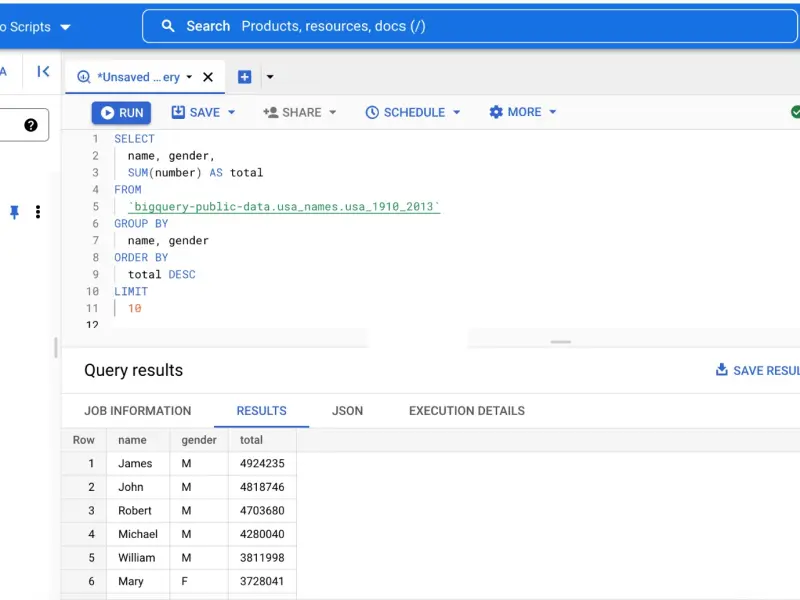Click the LIMIT value 10 in editor
This screenshot has width=800, height=600.
(135, 308)
